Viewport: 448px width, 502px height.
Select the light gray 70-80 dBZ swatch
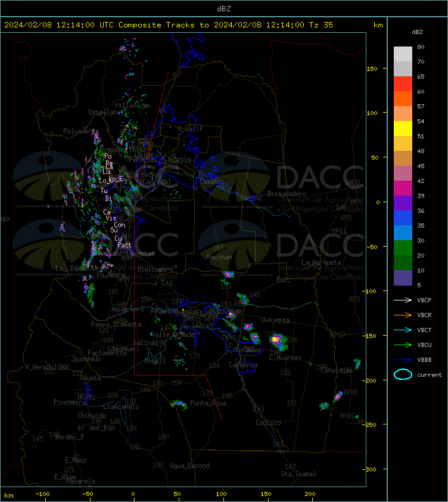pos(403,54)
